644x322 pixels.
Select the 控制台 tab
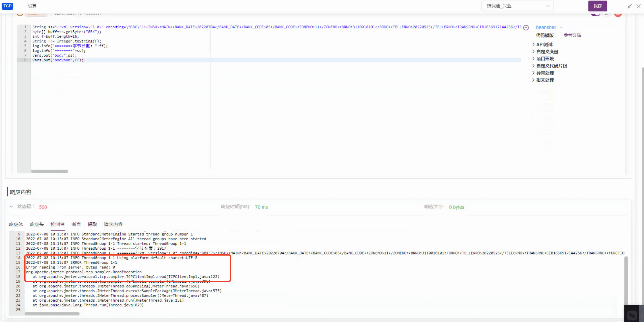pyautogui.click(x=58, y=224)
